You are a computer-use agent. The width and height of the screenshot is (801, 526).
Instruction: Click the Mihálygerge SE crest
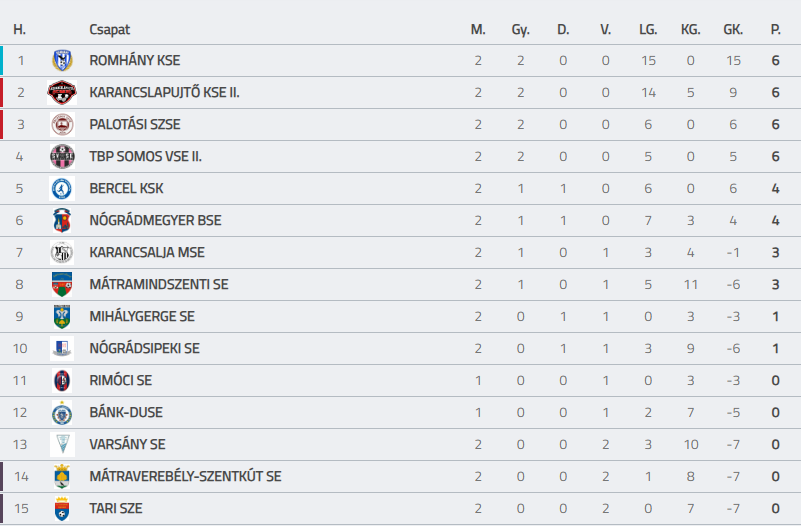pos(62,317)
